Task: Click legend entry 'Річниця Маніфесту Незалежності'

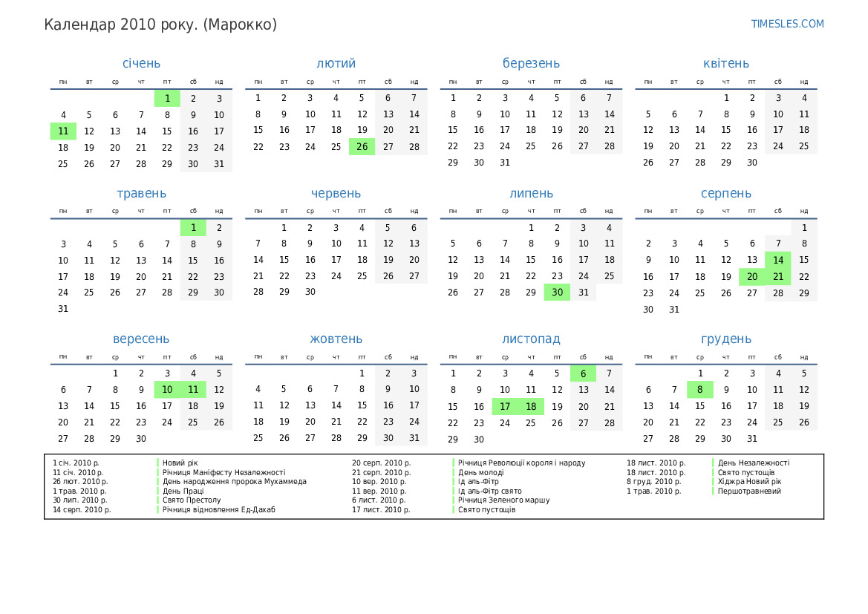Action: point(223,472)
